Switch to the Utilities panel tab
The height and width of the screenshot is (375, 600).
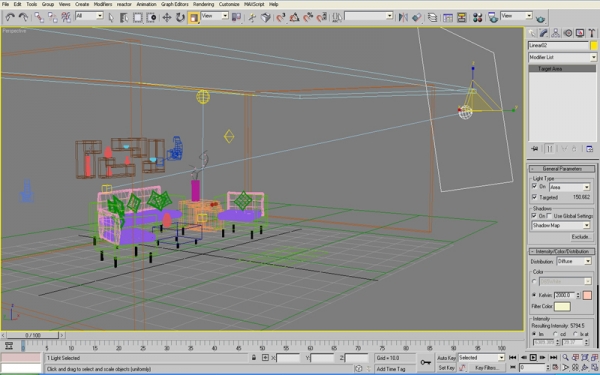point(592,33)
